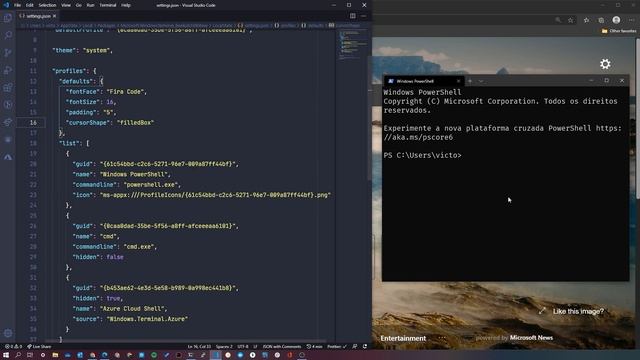Image resolution: width=640 pixels, height=360 pixels.
Task: Open Edge Settings and more menu
Action: [631, 20]
